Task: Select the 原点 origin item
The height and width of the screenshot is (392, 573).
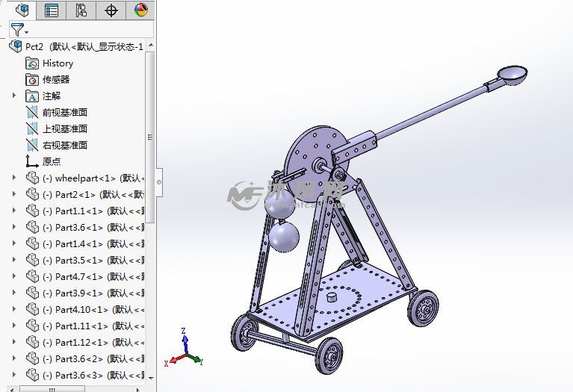Action: (x=52, y=161)
